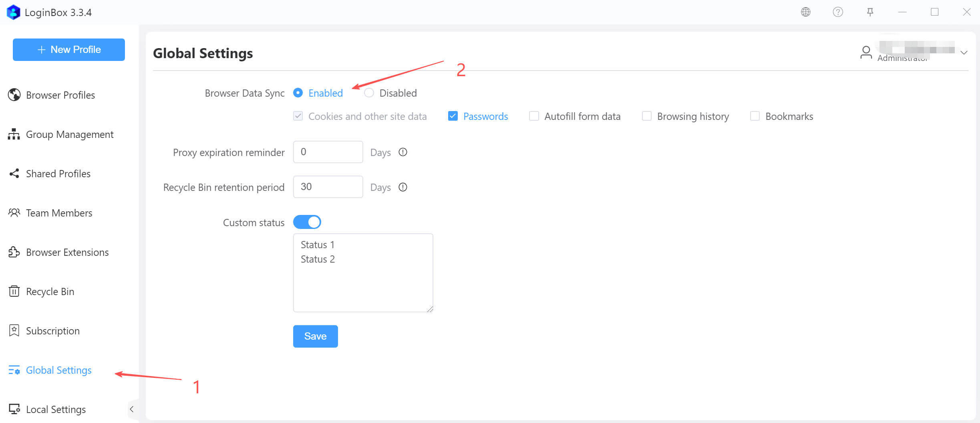The height and width of the screenshot is (423, 980).
Task: Click the New Profile button
Action: tap(69, 50)
